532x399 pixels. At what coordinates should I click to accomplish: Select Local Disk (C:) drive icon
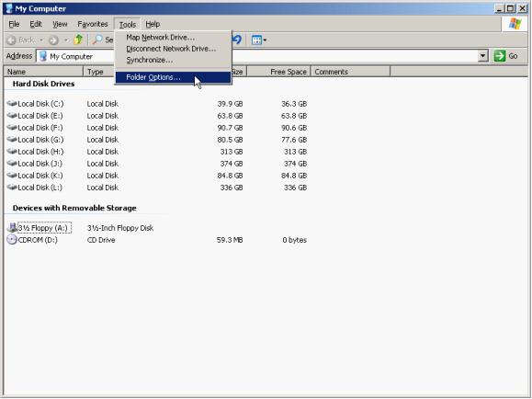tap(12, 103)
